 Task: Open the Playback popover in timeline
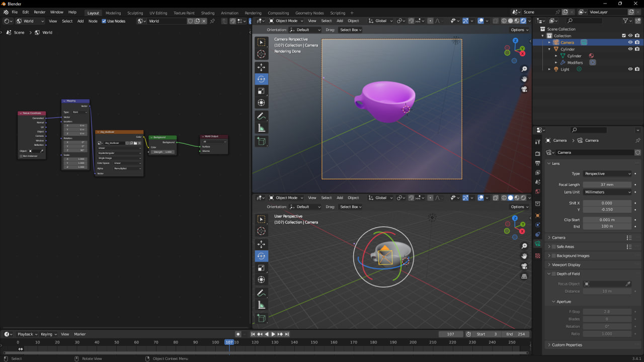[27, 334]
